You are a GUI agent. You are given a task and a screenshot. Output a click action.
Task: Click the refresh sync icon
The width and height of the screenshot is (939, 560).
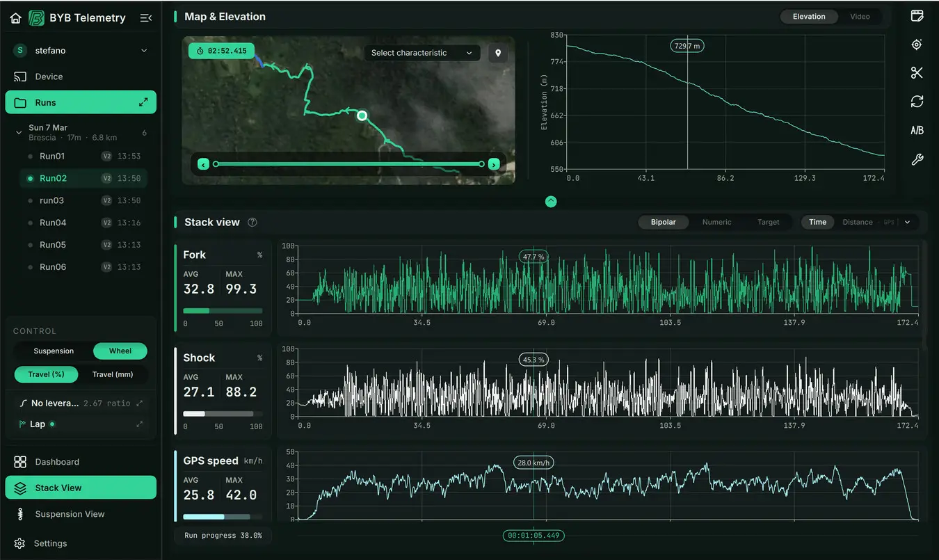click(x=917, y=102)
